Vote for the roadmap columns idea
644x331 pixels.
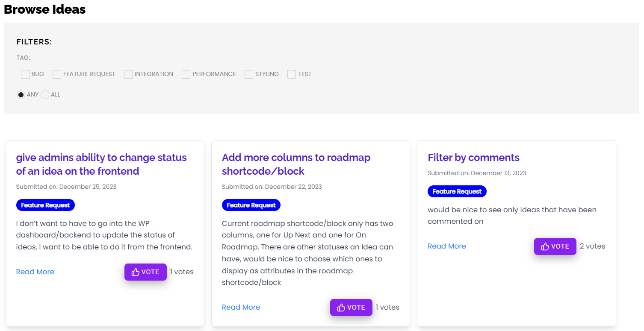pyautogui.click(x=351, y=308)
